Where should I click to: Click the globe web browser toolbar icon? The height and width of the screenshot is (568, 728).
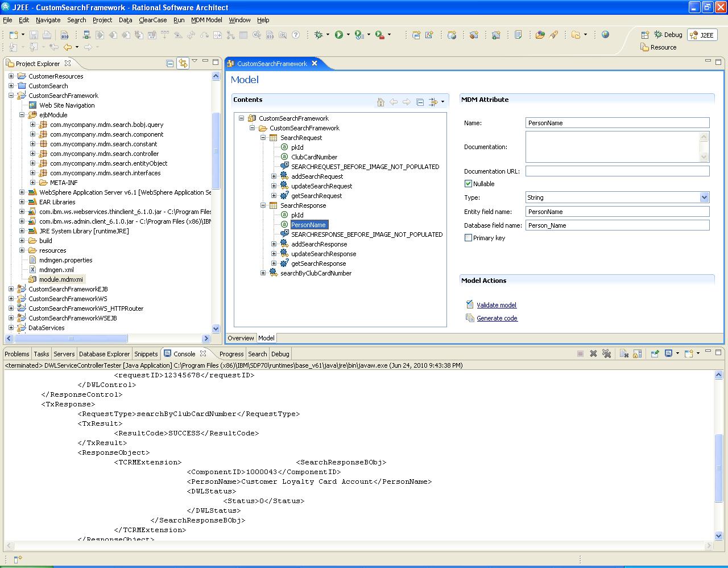[x=605, y=35]
